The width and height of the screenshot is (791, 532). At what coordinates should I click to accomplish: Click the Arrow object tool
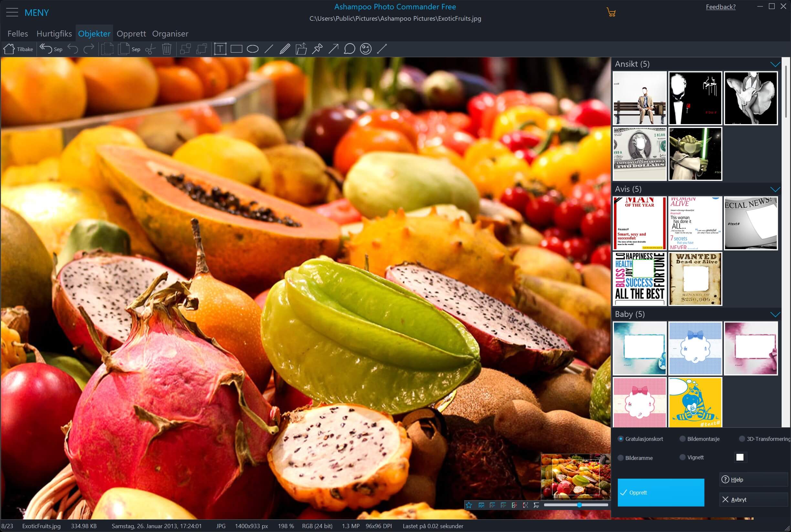(x=333, y=49)
